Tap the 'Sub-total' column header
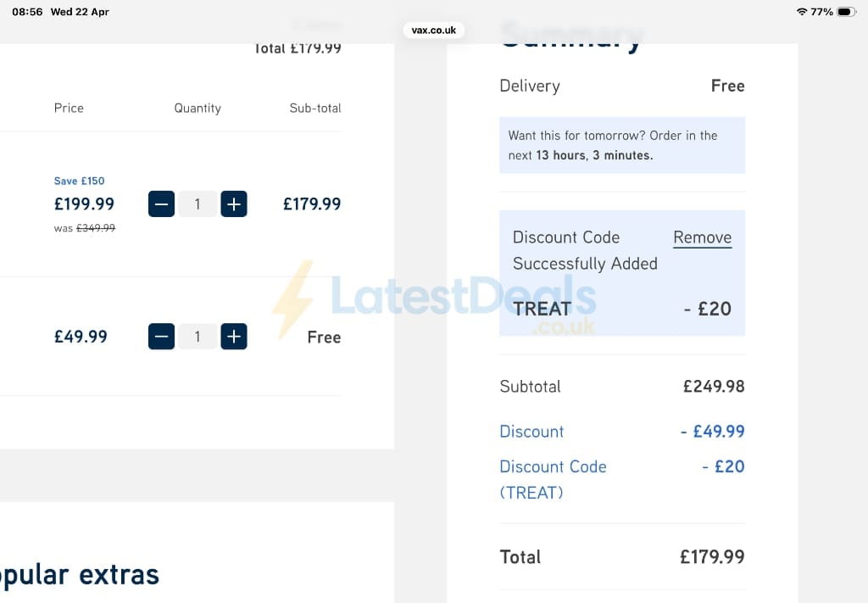Screen dimensions: 868x603 [x=315, y=108]
